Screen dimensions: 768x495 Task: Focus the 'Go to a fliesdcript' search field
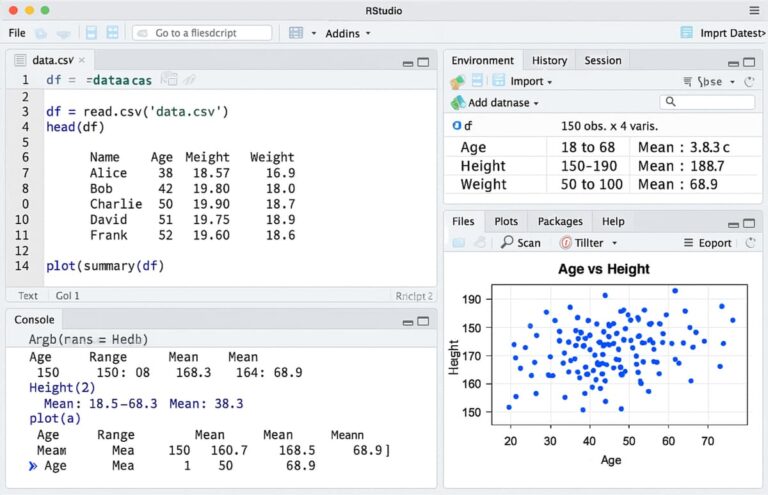[x=202, y=33]
